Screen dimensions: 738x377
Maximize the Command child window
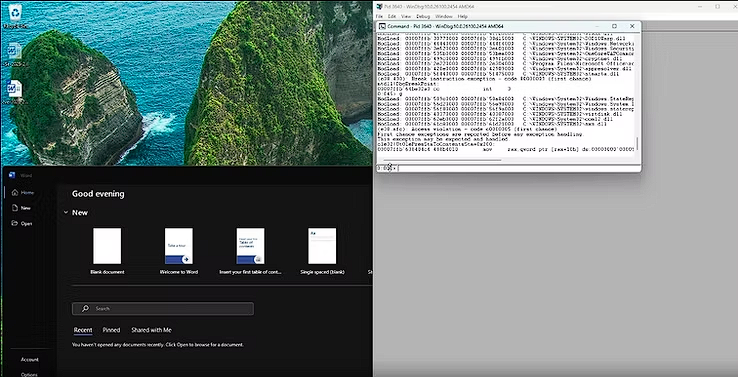pyautogui.click(x=614, y=26)
